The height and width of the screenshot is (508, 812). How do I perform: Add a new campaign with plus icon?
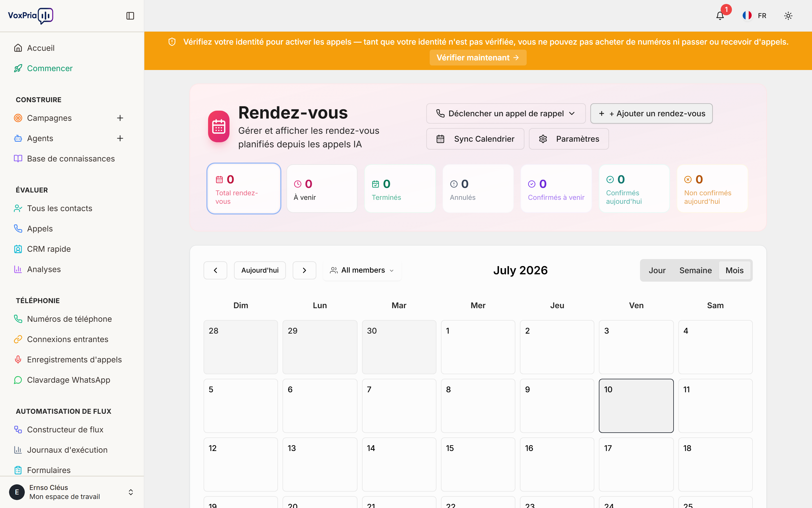(x=120, y=118)
